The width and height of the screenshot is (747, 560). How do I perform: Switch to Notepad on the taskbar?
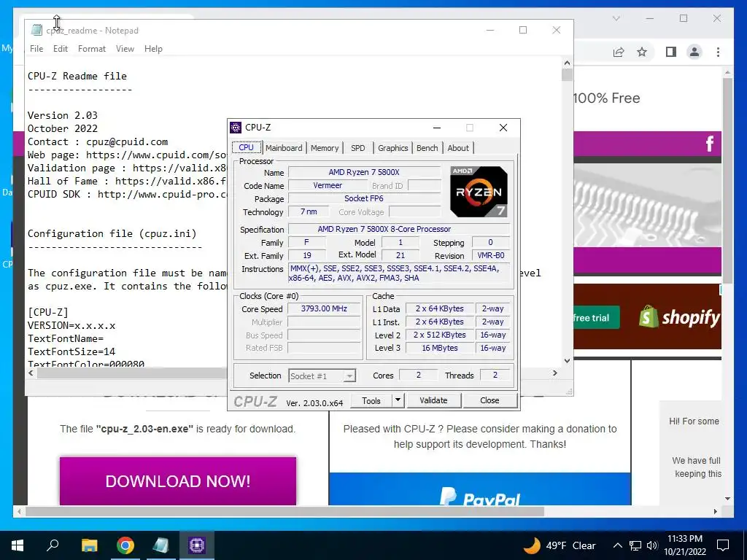[161, 545]
